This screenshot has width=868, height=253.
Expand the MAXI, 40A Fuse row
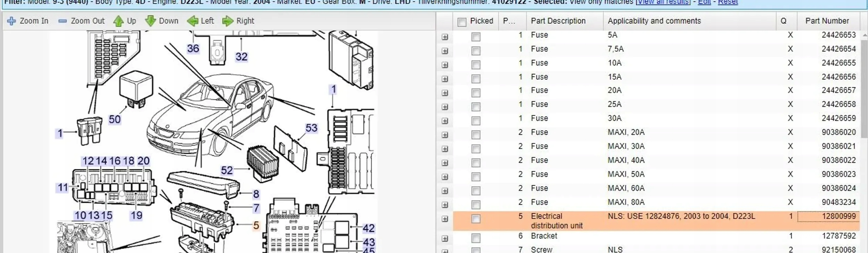coord(445,163)
